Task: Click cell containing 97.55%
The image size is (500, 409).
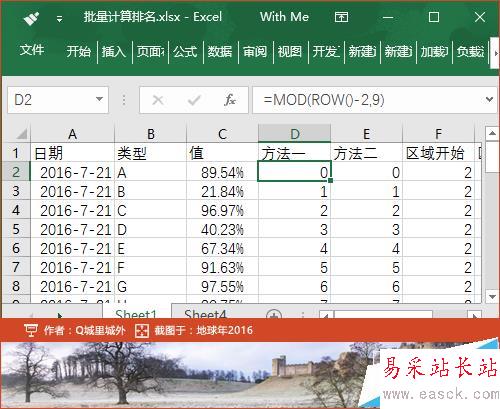Action: (222, 286)
